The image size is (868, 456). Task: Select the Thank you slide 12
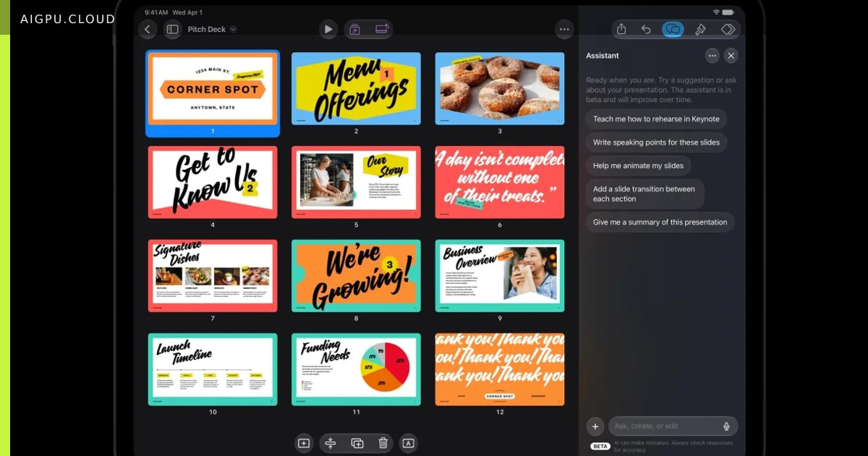pos(500,369)
